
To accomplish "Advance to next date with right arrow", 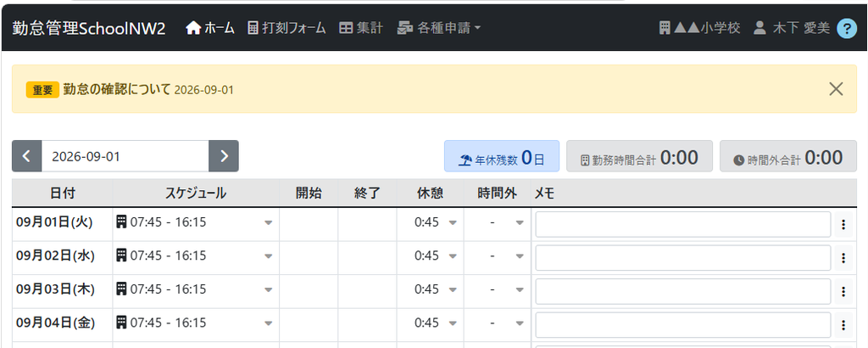I will 224,156.
